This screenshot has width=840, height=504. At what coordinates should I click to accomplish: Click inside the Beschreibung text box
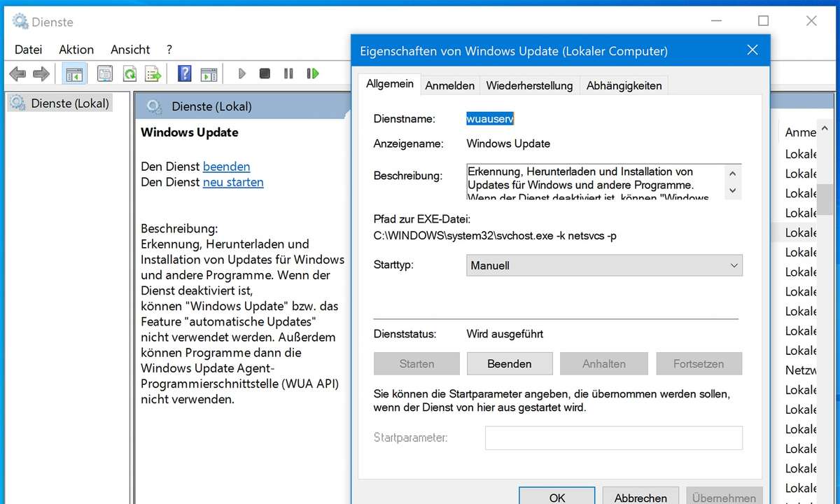pos(595,182)
